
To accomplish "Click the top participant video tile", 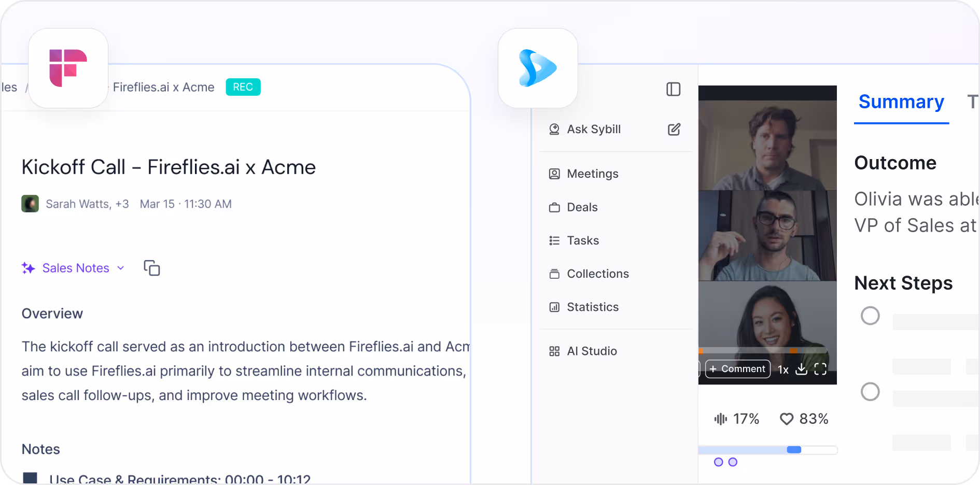I will pyautogui.click(x=767, y=145).
